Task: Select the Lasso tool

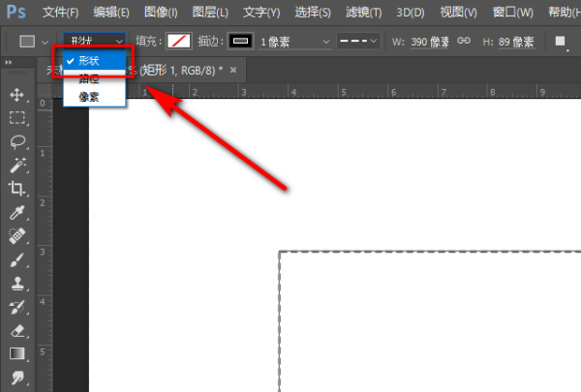Action: (x=17, y=141)
